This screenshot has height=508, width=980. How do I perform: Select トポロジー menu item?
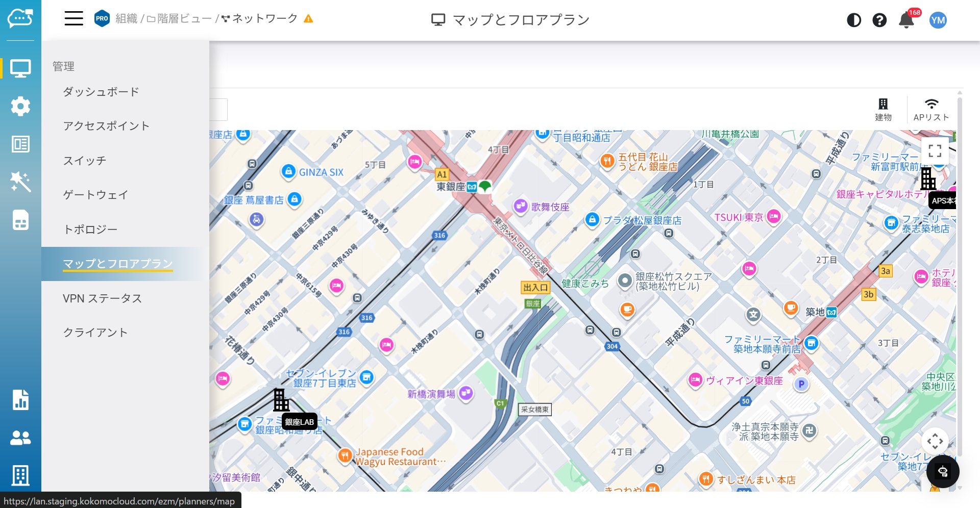tap(90, 230)
